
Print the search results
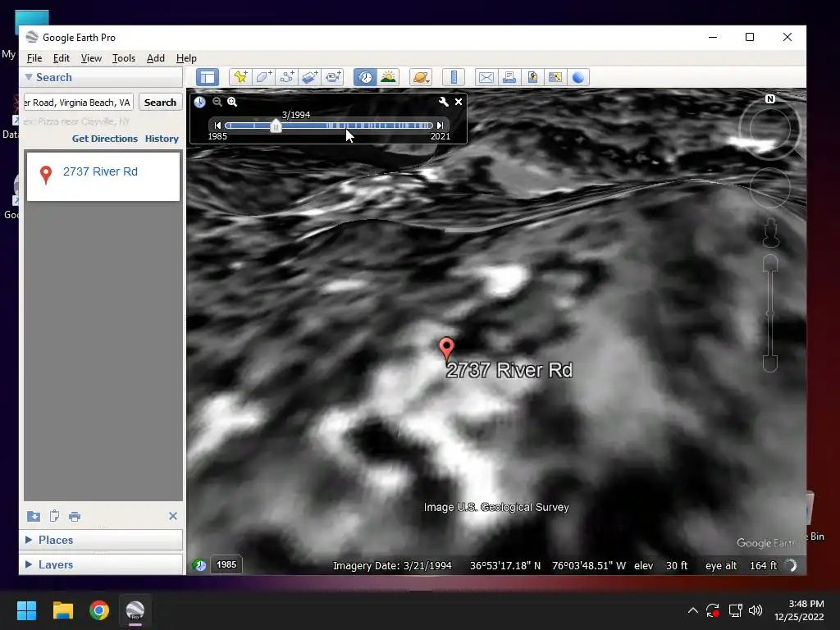75,517
